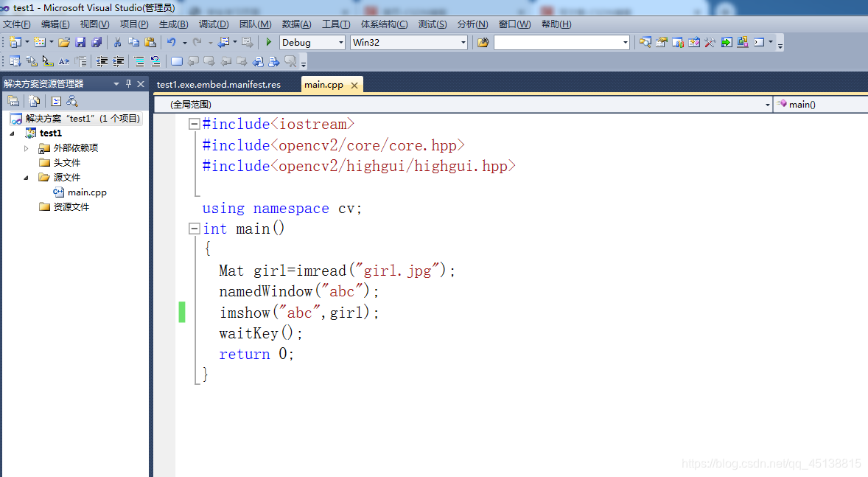Screen dimensions: 868x477
Task: Toggle auto-hide pin on Solution Explorer panel
Action: coord(128,83)
